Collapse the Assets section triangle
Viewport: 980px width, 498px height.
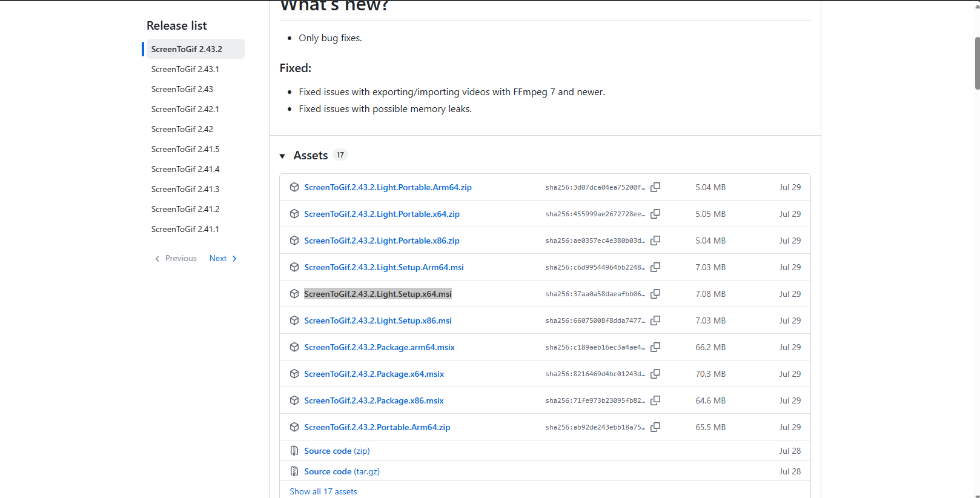click(x=282, y=156)
